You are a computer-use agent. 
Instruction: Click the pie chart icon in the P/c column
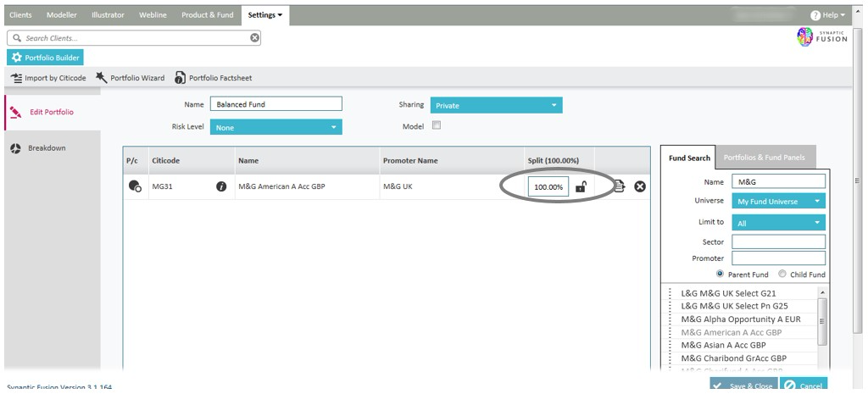coord(135,186)
